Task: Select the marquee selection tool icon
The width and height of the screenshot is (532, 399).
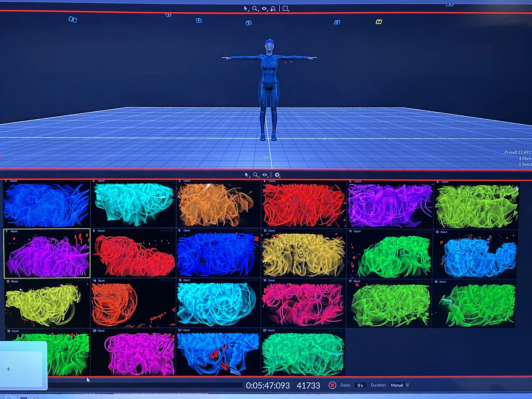Action: (285, 9)
